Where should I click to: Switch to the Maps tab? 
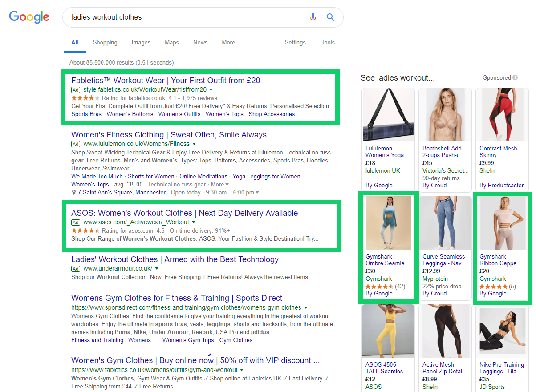tap(172, 43)
